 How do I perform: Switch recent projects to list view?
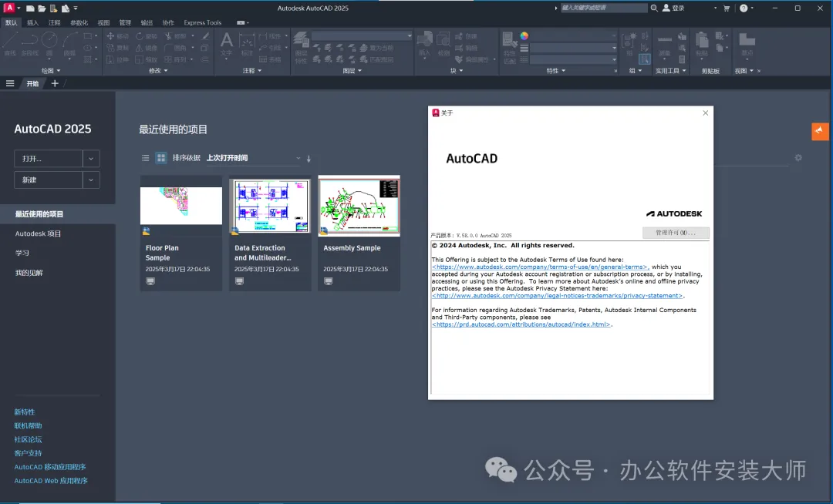click(145, 158)
